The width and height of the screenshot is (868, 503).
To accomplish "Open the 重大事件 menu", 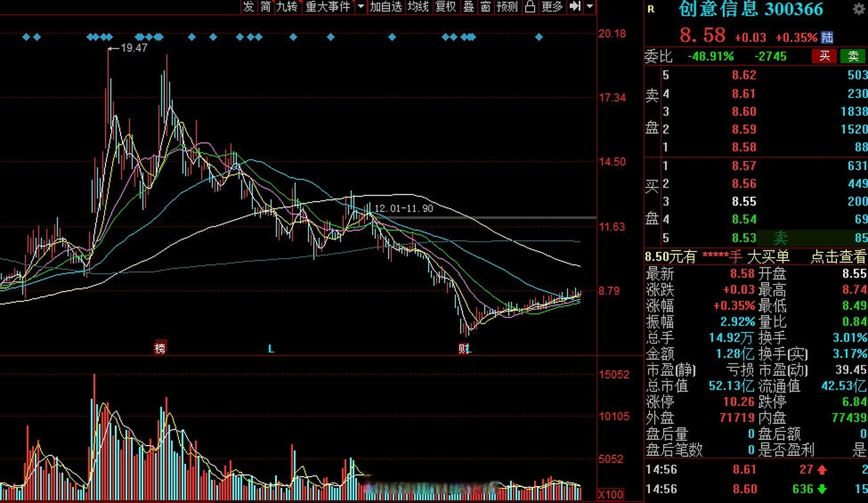I will (x=328, y=7).
